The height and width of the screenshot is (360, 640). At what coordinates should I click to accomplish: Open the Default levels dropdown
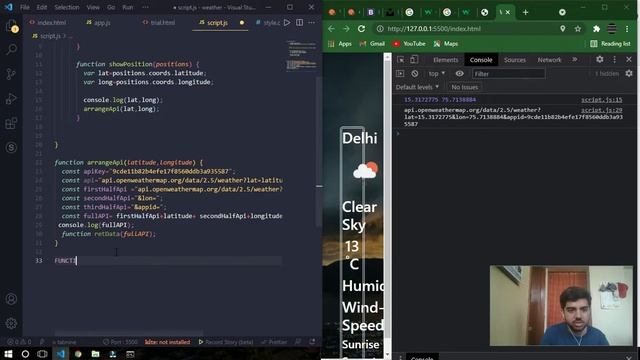pyautogui.click(x=417, y=87)
